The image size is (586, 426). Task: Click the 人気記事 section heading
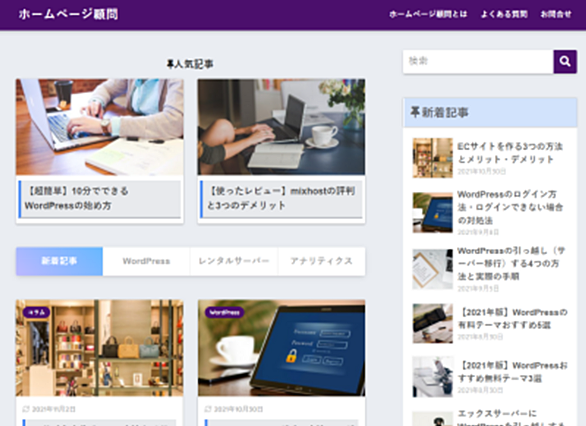click(190, 64)
